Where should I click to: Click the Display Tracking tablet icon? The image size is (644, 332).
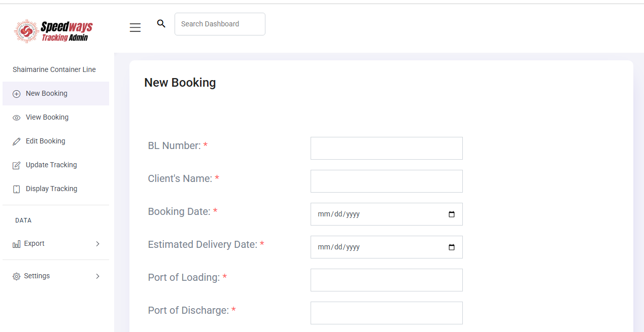16,189
